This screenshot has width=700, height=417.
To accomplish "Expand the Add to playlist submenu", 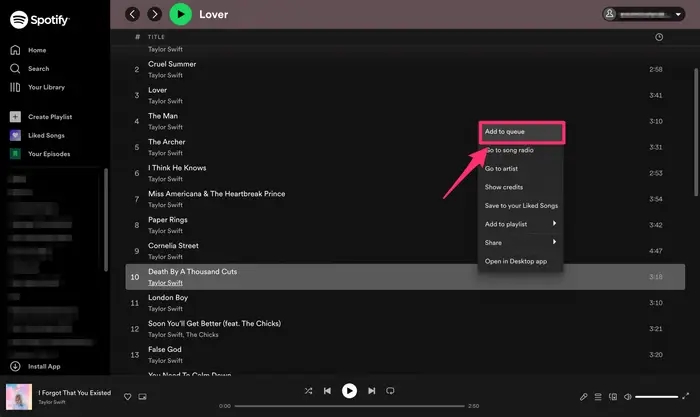I will (x=520, y=223).
